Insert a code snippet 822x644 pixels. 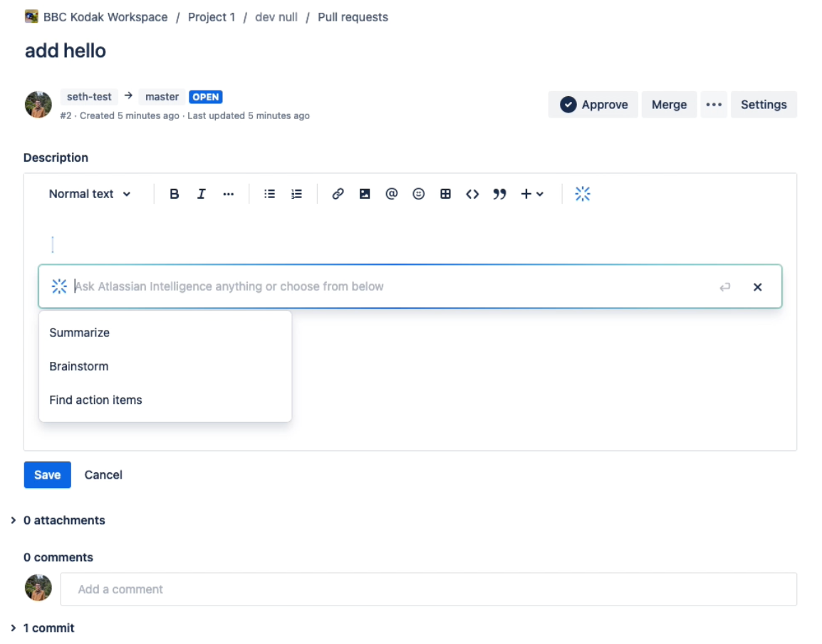pyautogui.click(x=472, y=194)
